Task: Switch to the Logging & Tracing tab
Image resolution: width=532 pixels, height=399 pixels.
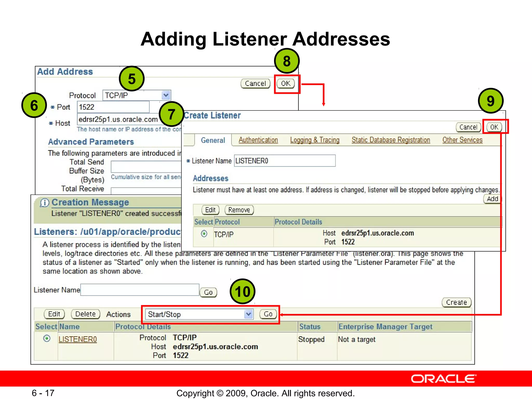Action: (315, 140)
